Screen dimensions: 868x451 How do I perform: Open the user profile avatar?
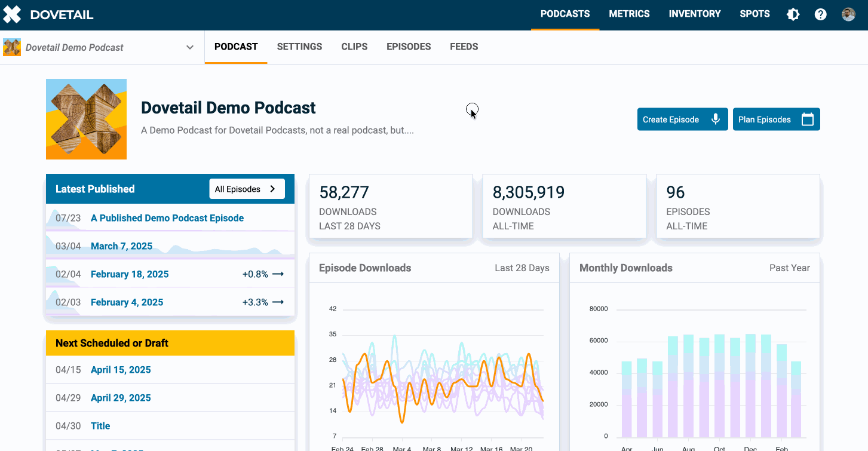848,14
